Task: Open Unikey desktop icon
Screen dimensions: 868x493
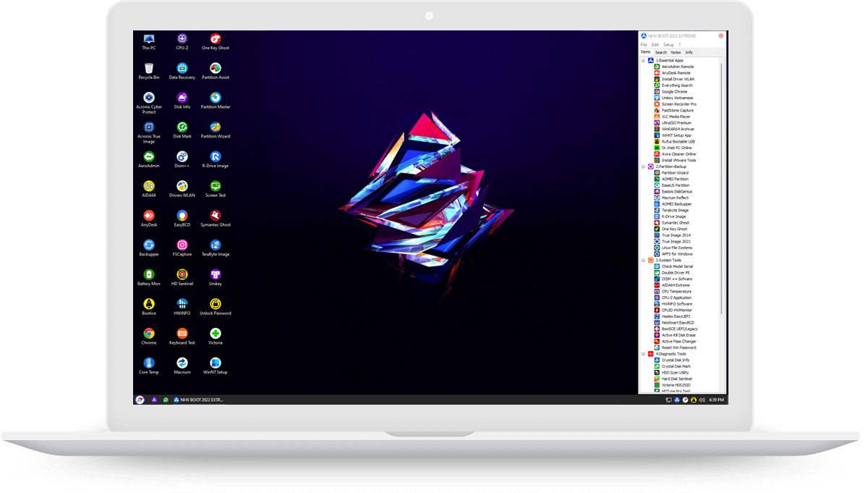Action: pyautogui.click(x=216, y=277)
